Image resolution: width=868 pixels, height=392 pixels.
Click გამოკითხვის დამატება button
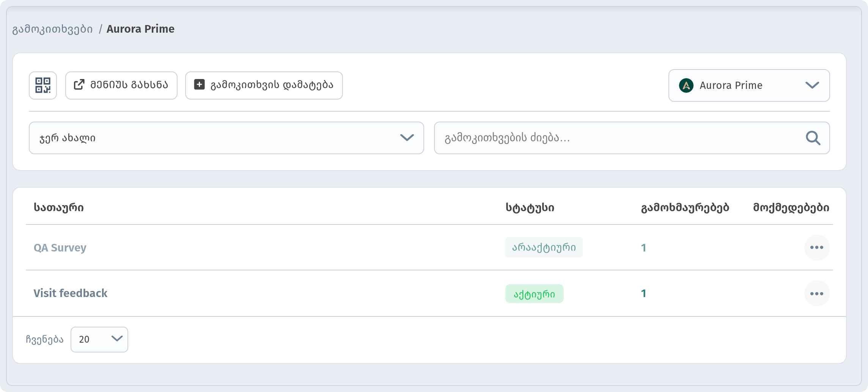coord(264,85)
